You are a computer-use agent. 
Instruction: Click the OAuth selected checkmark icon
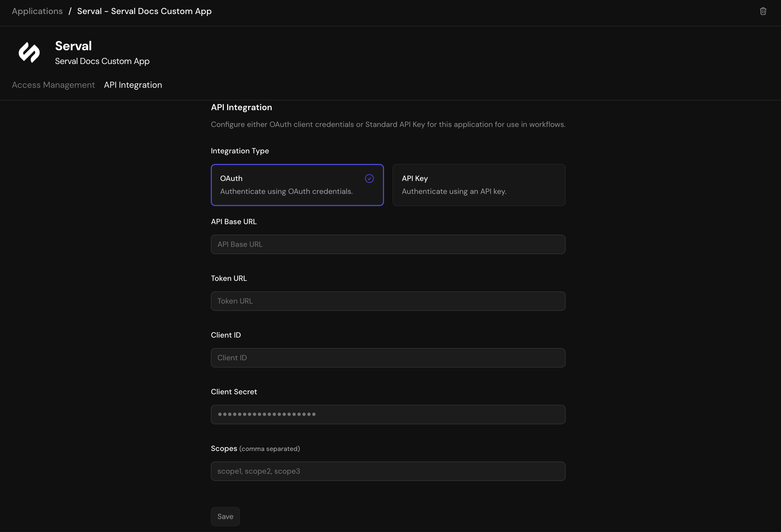pos(370,178)
